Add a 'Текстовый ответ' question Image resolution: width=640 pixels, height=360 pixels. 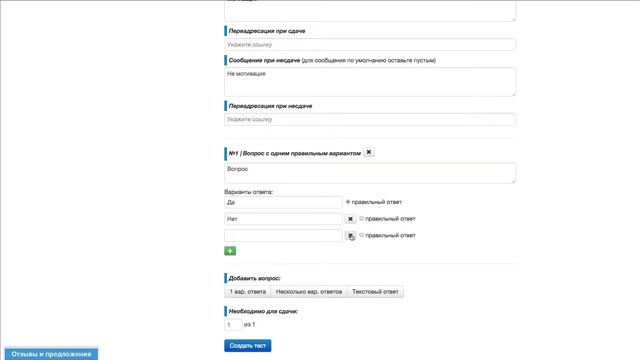tap(375, 292)
